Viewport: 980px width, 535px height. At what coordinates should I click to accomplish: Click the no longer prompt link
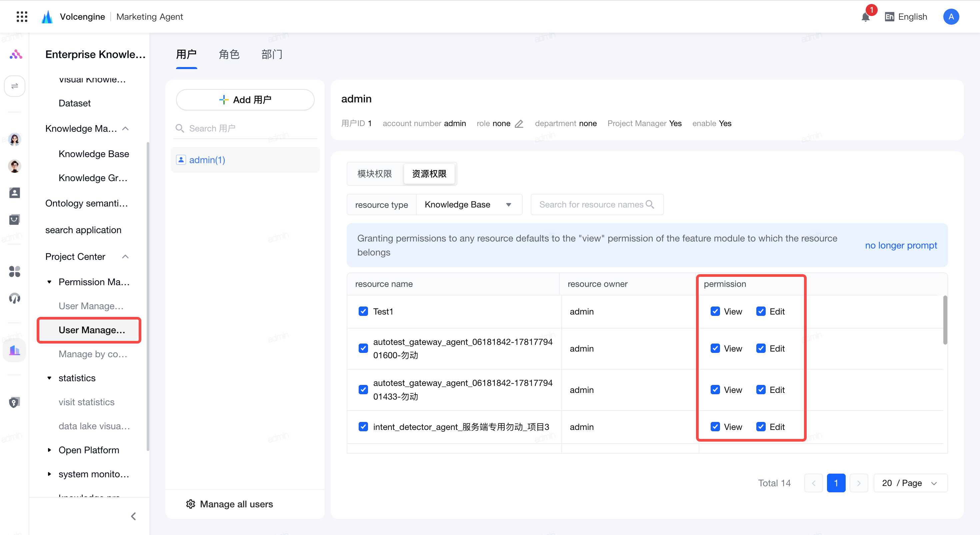901,245
